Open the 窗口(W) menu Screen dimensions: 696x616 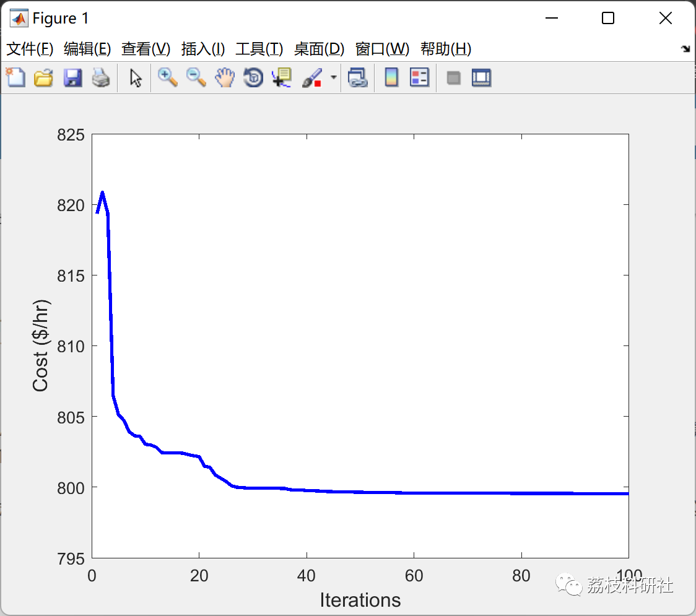(x=382, y=49)
